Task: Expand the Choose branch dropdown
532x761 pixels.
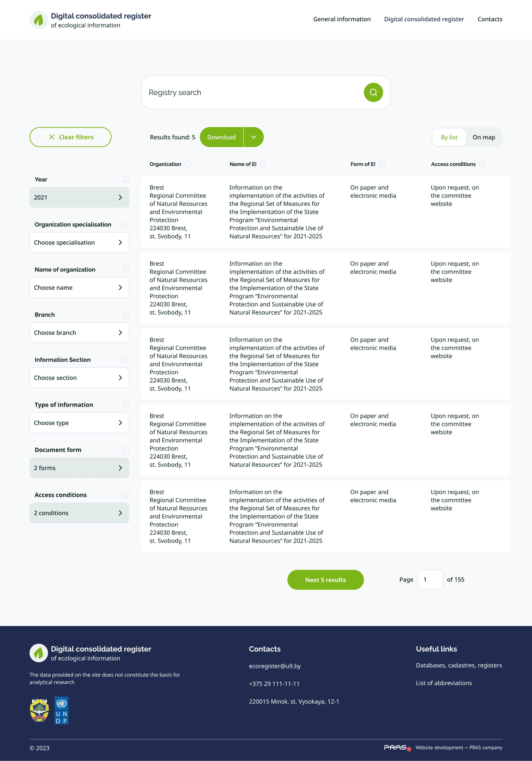Action: click(x=79, y=333)
